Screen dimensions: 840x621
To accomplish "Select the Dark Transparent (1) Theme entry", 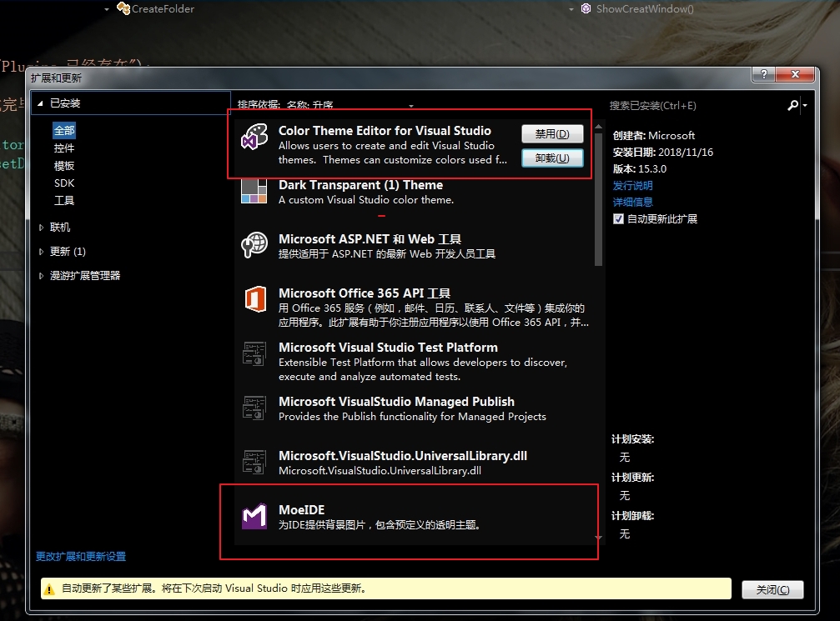I will [x=414, y=199].
